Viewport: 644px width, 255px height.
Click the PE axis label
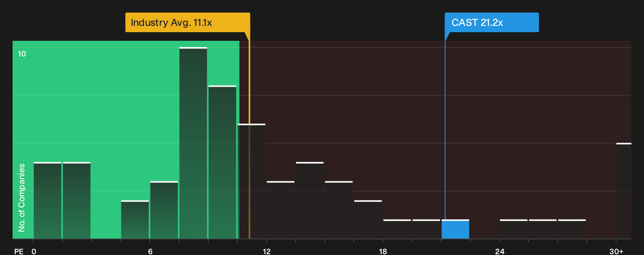pyautogui.click(x=19, y=251)
